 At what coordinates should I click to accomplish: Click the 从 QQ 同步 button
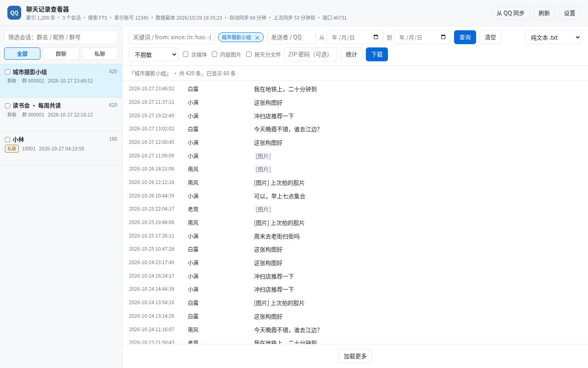click(x=510, y=13)
